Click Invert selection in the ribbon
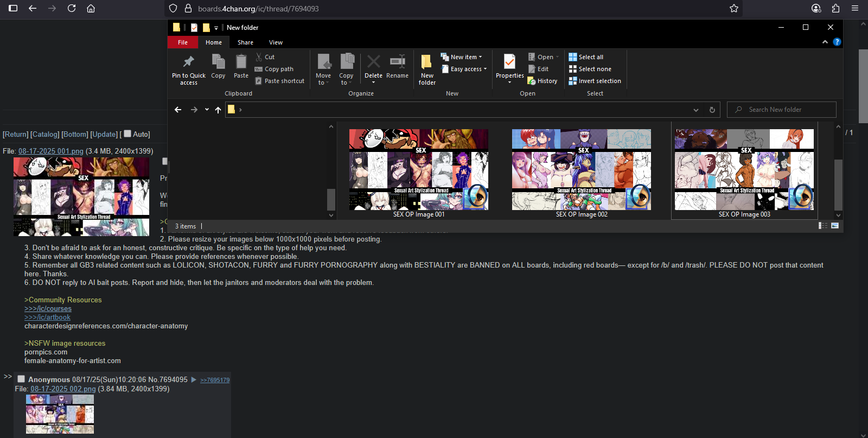The height and width of the screenshot is (438, 868). coord(595,81)
